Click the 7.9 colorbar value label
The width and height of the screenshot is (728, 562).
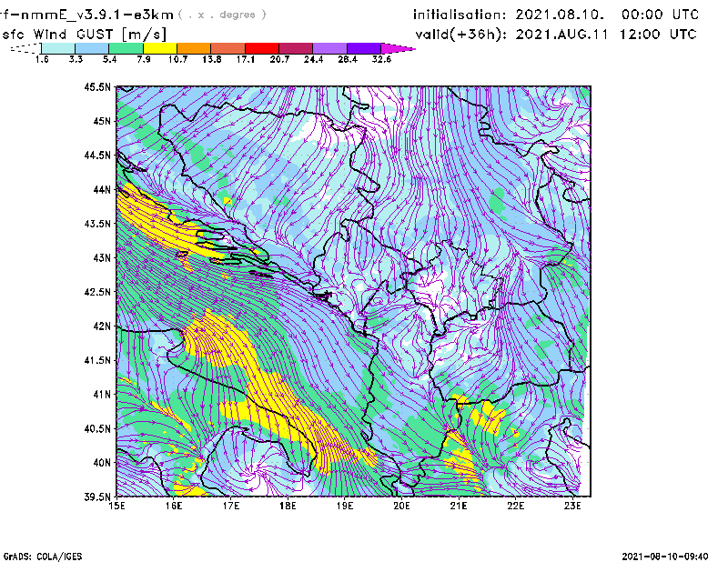[144, 59]
